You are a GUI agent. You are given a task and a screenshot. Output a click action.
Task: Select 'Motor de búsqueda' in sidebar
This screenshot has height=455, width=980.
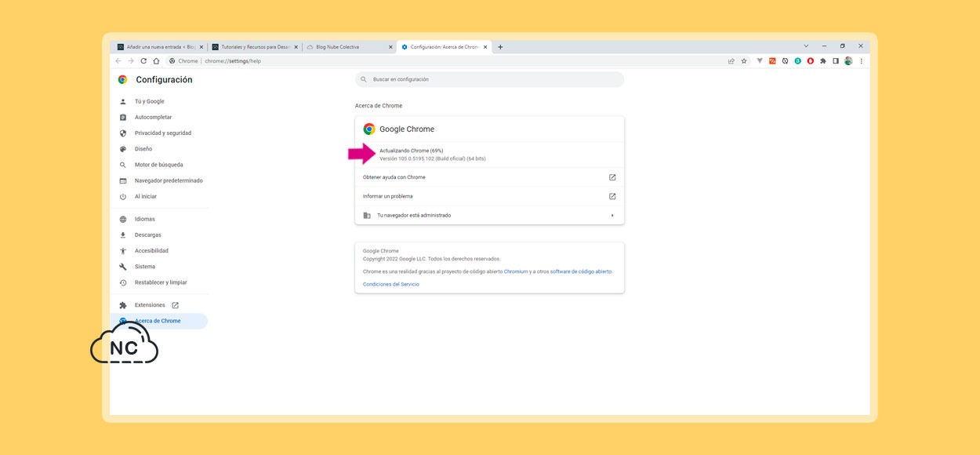(x=159, y=165)
